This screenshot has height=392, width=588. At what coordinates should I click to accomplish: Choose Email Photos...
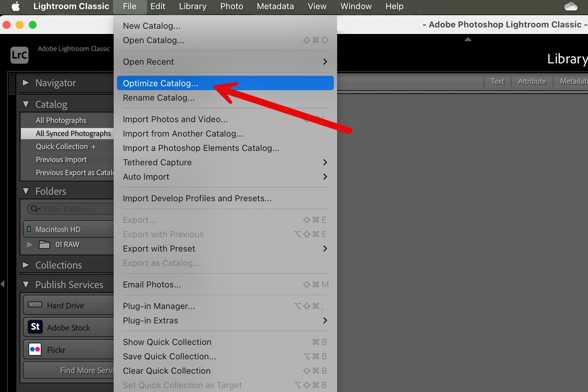point(225,285)
